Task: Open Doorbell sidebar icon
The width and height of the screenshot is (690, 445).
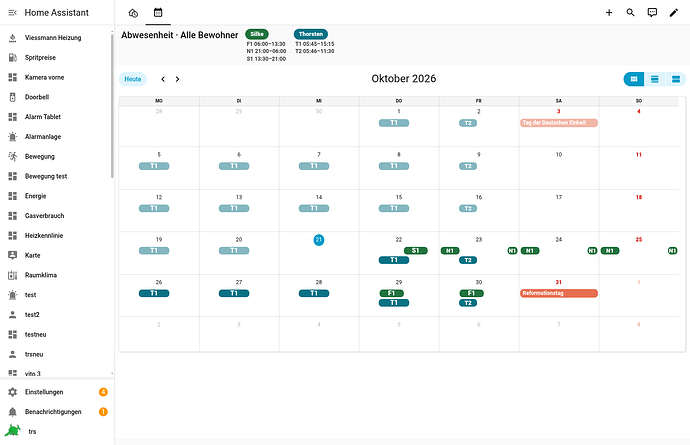Action: pyautogui.click(x=13, y=97)
